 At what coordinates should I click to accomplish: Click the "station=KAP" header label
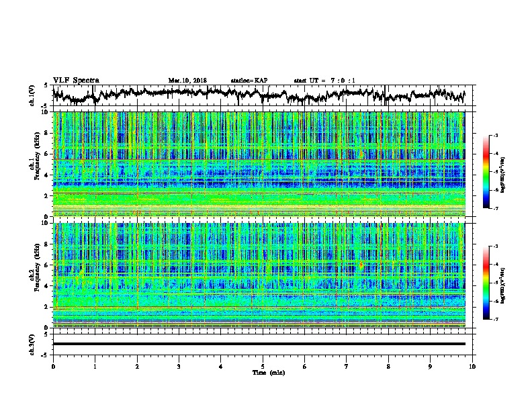click(249, 81)
